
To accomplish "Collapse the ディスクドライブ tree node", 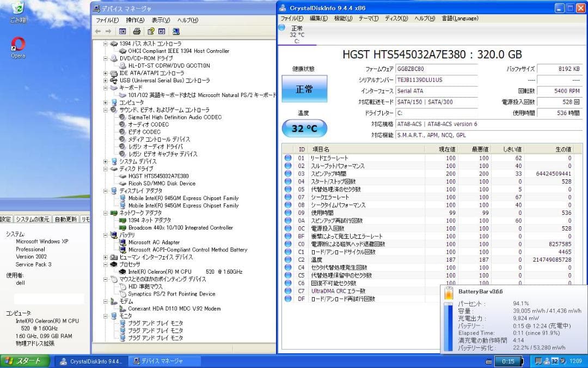I will 105,169.
